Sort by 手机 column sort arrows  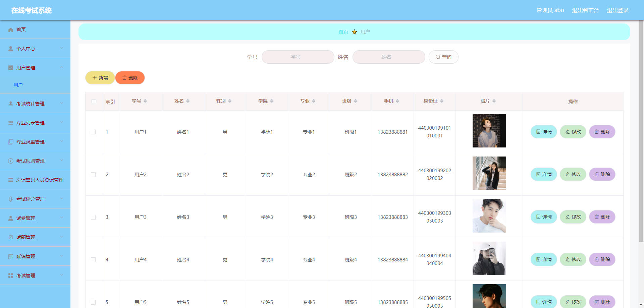[397, 101]
